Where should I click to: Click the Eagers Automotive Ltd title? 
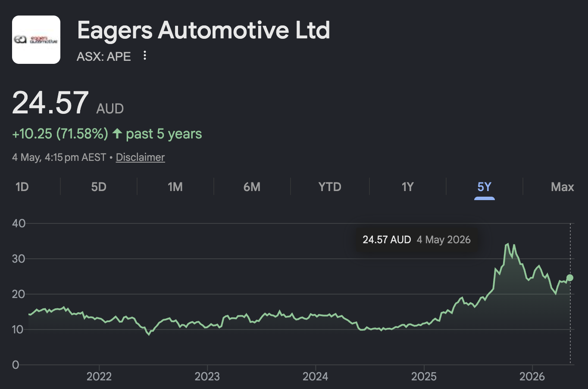(203, 30)
